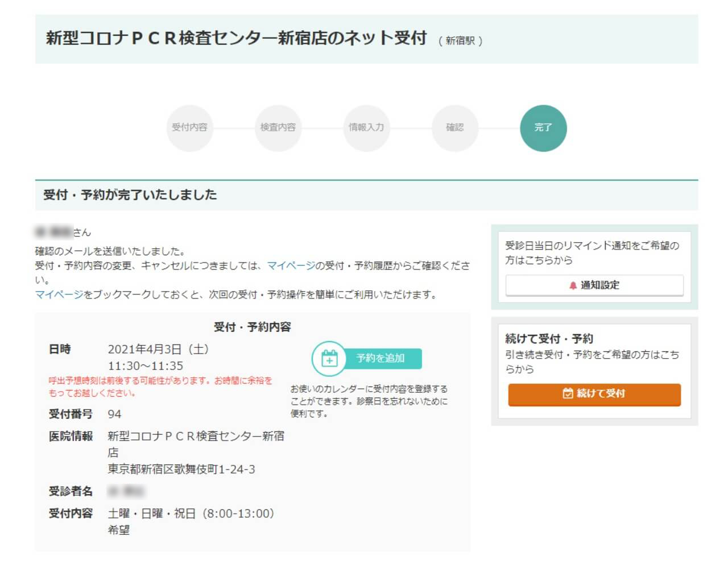This screenshot has width=728, height=561.
Task: Click the address 東京都新宿区歌舞伎町1-24-3
Action: (x=181, y=469)
